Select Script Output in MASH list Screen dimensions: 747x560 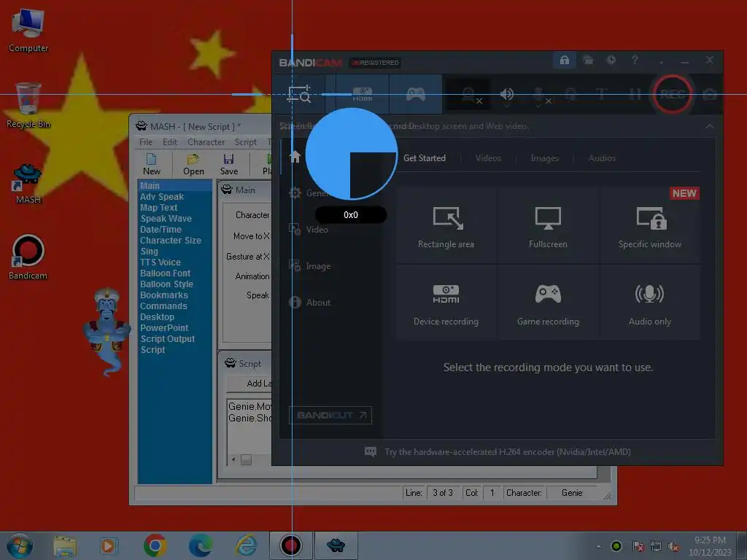pyautogui.click(x=167, y=339)
